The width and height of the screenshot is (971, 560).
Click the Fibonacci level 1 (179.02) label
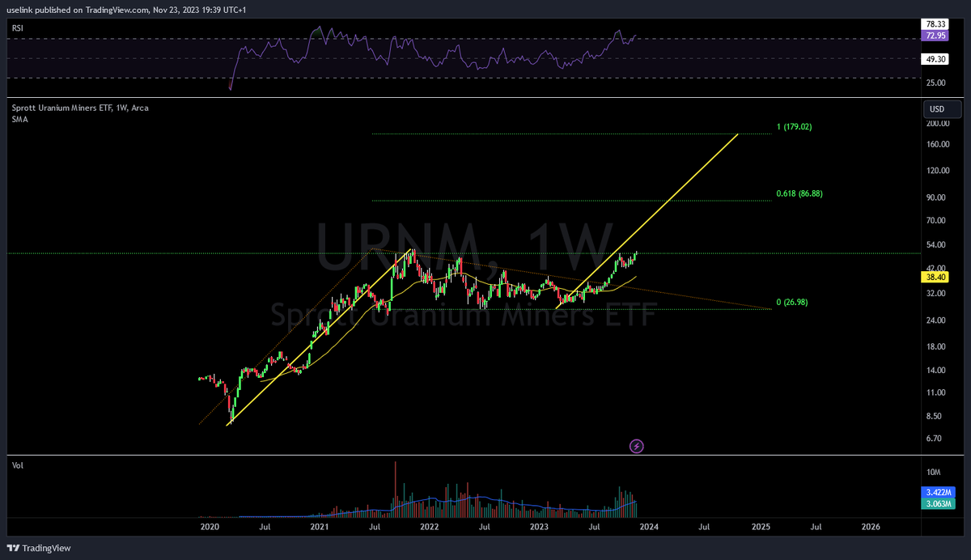pos(794,127)
